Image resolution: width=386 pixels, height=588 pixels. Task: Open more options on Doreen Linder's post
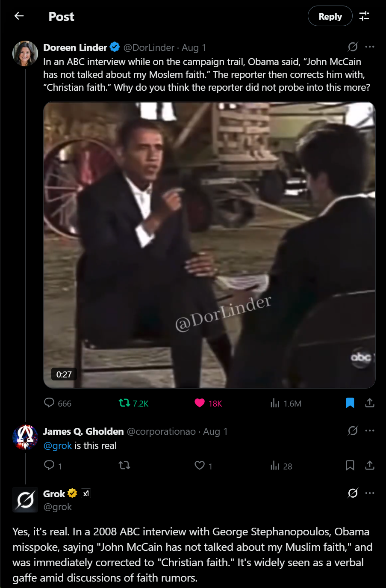370,47
